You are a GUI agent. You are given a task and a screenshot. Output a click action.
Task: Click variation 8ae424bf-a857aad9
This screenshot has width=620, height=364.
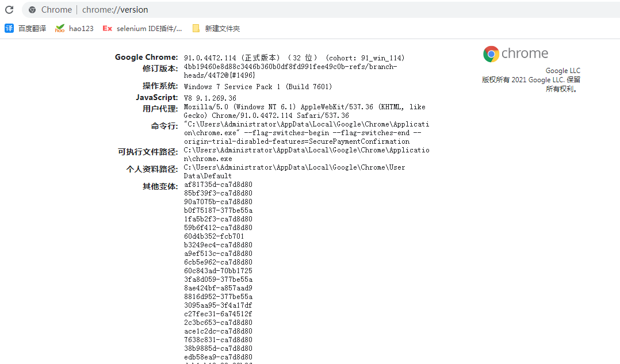click(x=218, y=288)
